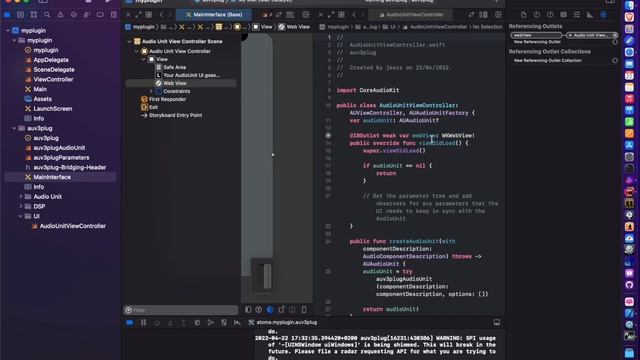
Task: Collapse the myplugin group folder
Action: [x=14, y=40]
